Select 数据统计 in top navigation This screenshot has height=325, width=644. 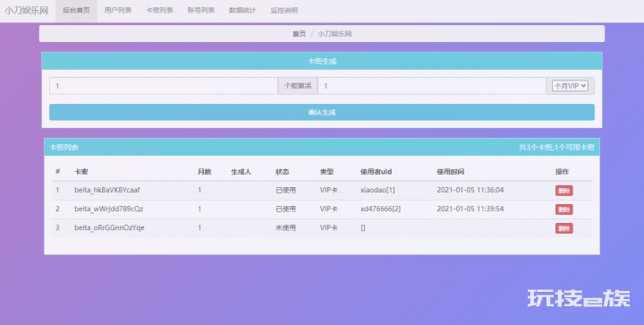tap(242, 11)
